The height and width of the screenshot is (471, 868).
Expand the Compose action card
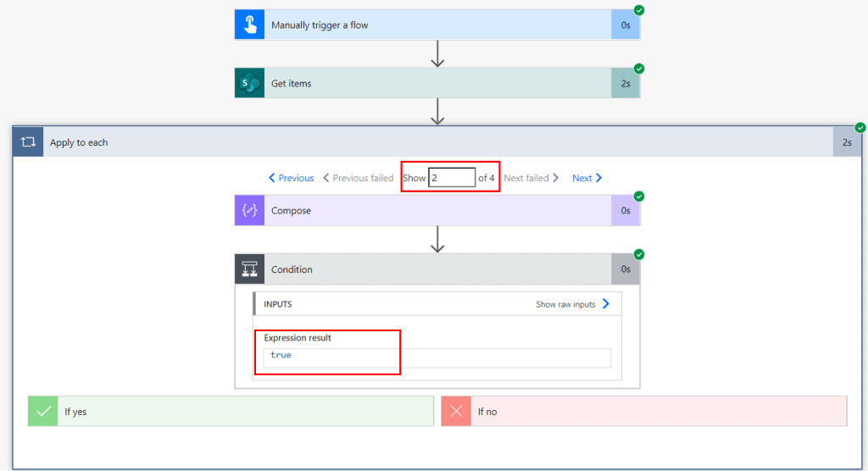click(x=437, y=210)
